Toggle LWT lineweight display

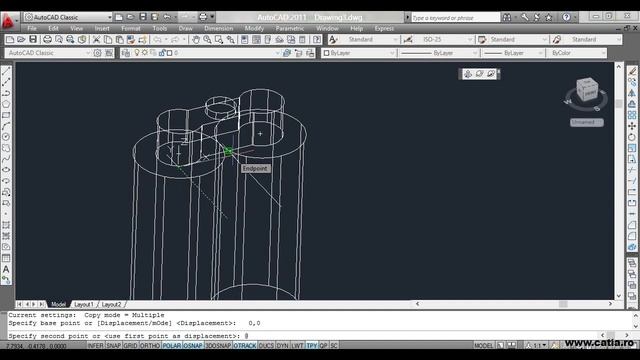tap(297, 346)
